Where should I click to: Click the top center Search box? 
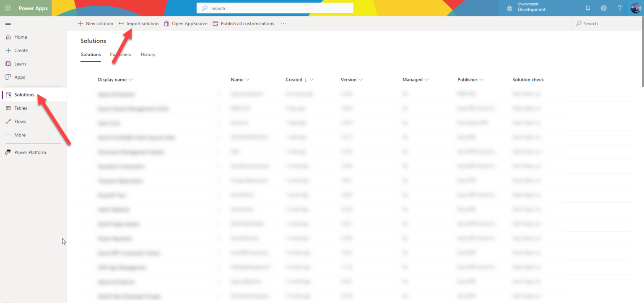275,8
